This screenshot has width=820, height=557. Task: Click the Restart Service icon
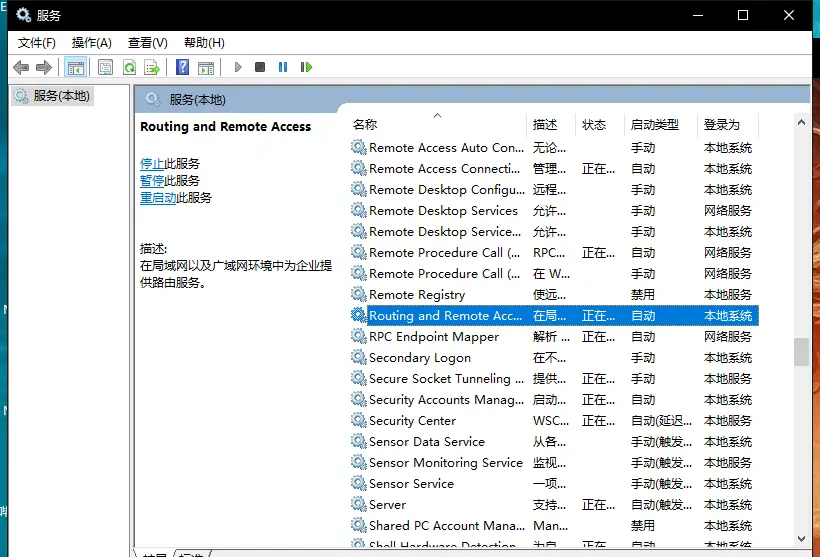click(x=306, y=67)
